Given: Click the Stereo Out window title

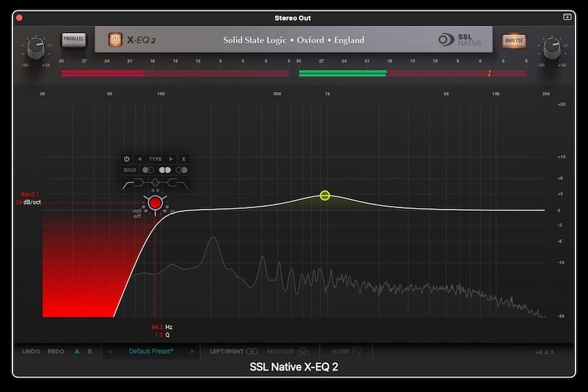Looking at the screenshot, I should point(293,18).
